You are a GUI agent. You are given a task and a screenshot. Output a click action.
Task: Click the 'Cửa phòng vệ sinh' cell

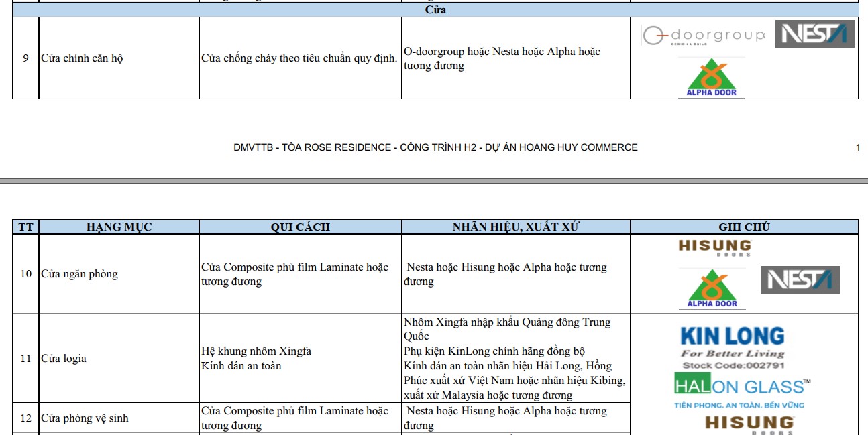119,418
